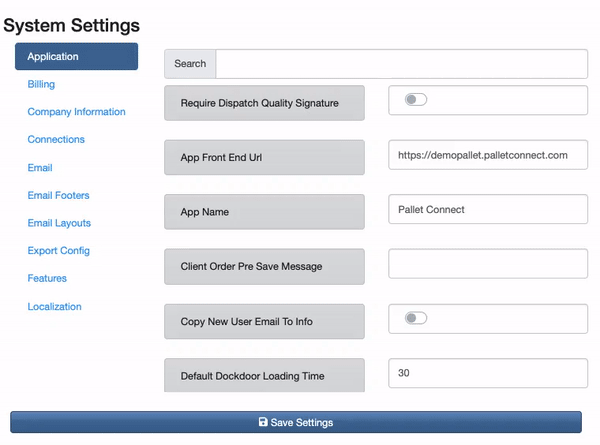The width and height of the screenshot is (600, 445).
Task: Click the App Front End Url field
Action: point(488,155)
